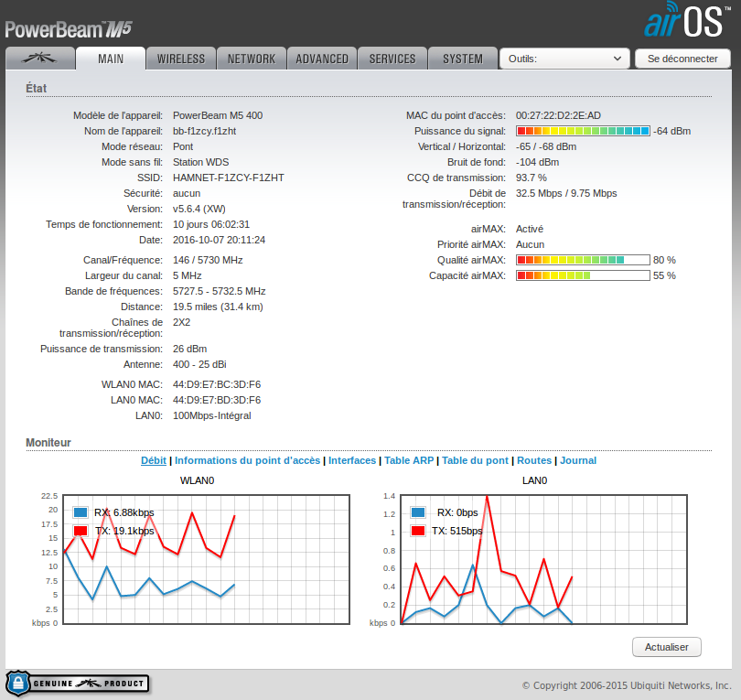This screenshot has height=700, width=741.
Task: Click the PowerBeam M5 product logo
Action: click(x=69, y=29)
